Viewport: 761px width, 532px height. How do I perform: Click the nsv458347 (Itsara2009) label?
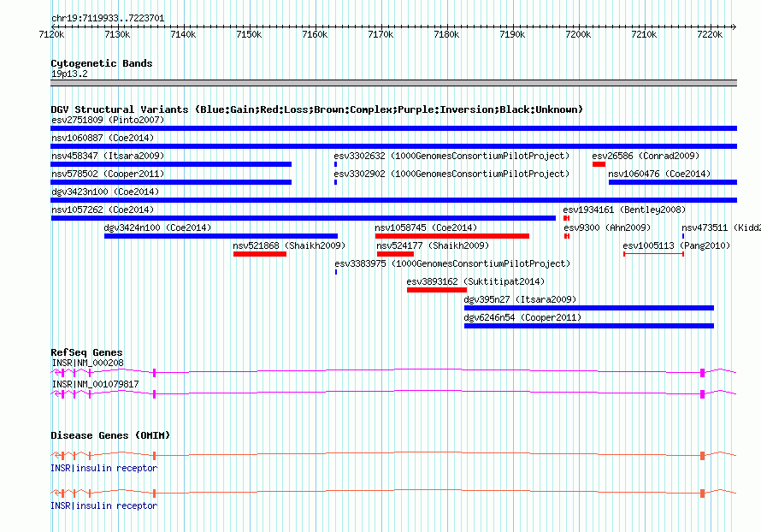click(108, 156)
